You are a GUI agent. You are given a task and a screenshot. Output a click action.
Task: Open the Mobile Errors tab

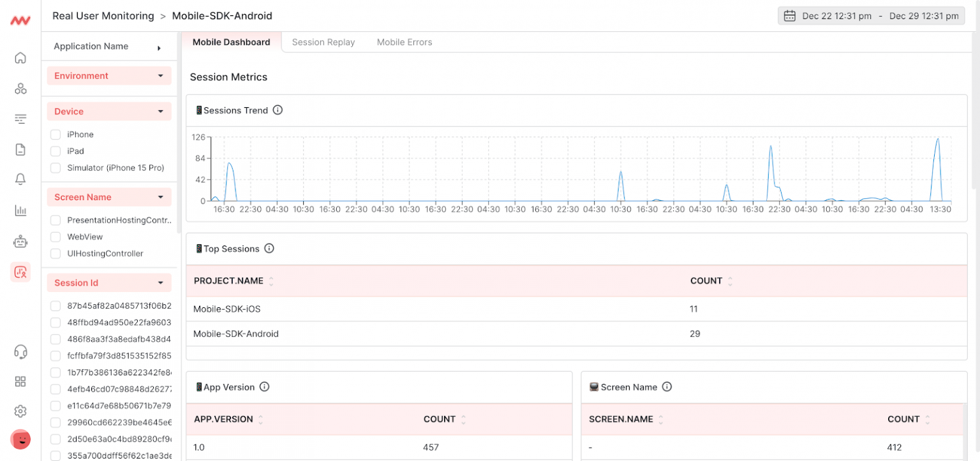(x=405, y=42)
